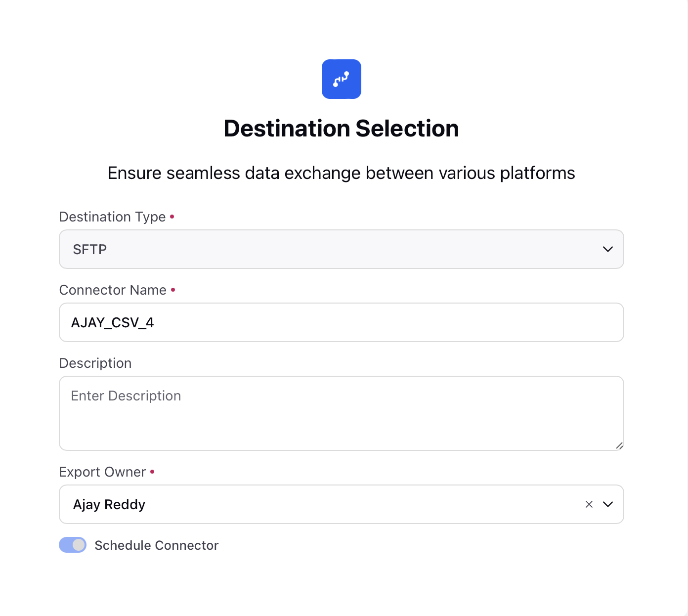Click the Description box resize handle icon
This screenshot has height=616, width=688.
(x=619, y=445)
